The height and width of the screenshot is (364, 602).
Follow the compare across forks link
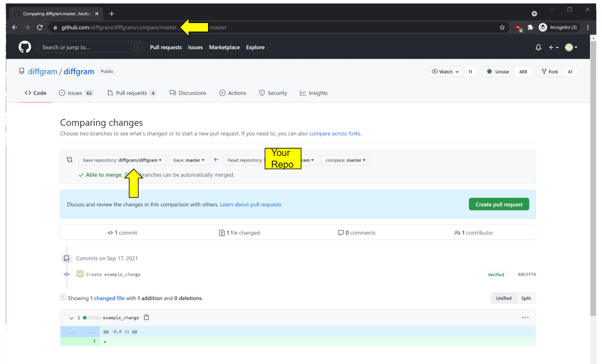pyautogui.click(x=335, y=134)
